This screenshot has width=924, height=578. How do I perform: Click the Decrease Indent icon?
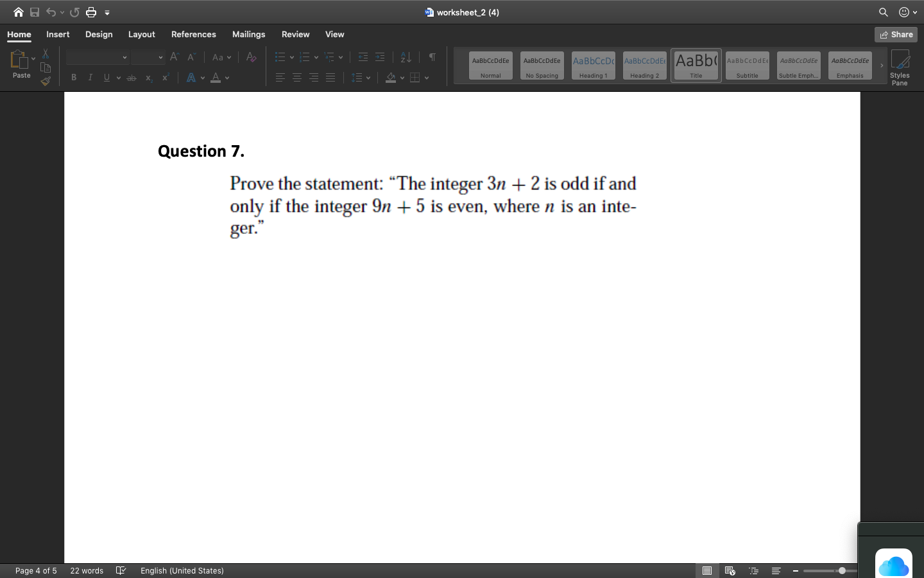tap(363, 57)
